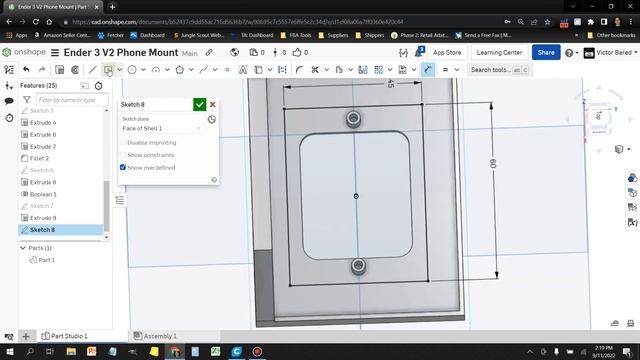Select the Polygon sketch tool
640x360 pixels.
coord(180,70)
